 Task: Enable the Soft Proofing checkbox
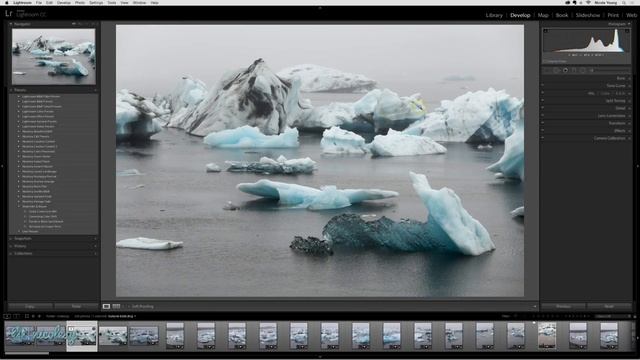click(128, 307)
